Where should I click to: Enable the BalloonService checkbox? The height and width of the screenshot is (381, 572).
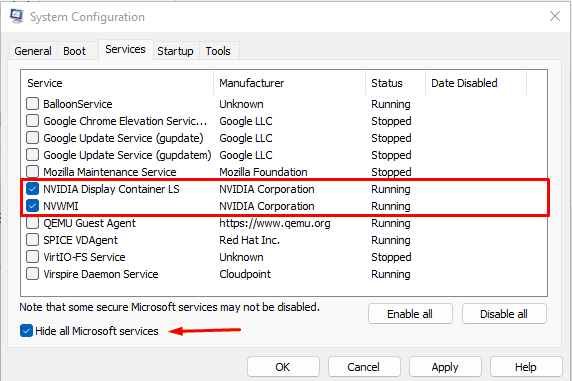32,104
